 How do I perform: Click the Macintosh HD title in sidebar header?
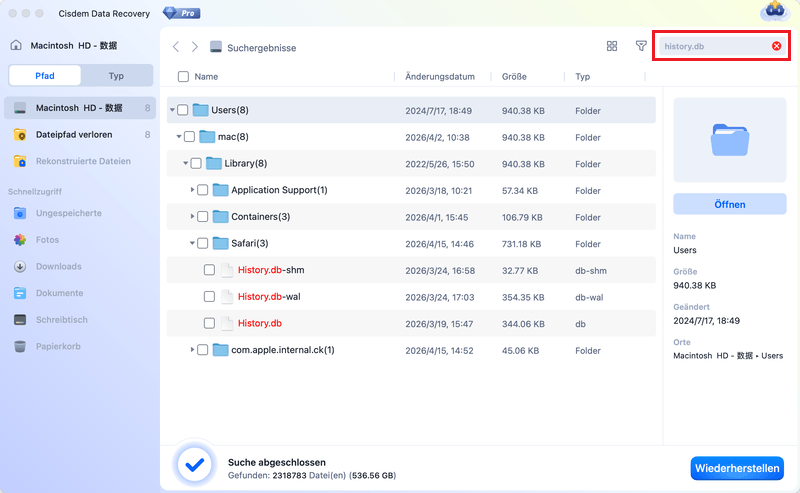click(x=74, y=45)
